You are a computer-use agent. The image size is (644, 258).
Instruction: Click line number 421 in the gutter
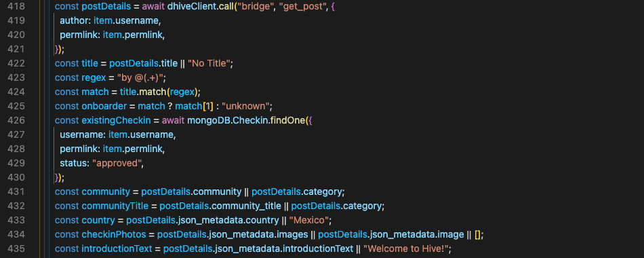click(x=16, y=49)
